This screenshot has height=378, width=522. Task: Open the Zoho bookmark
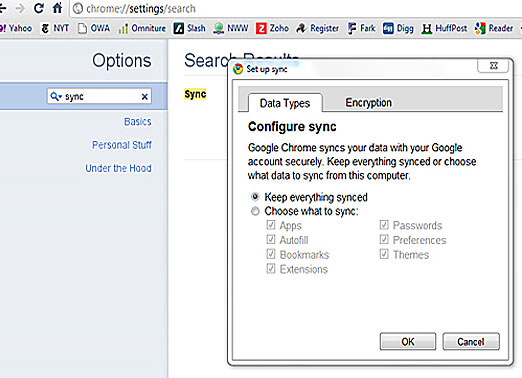pyautogui.click(x=272, y=28)
